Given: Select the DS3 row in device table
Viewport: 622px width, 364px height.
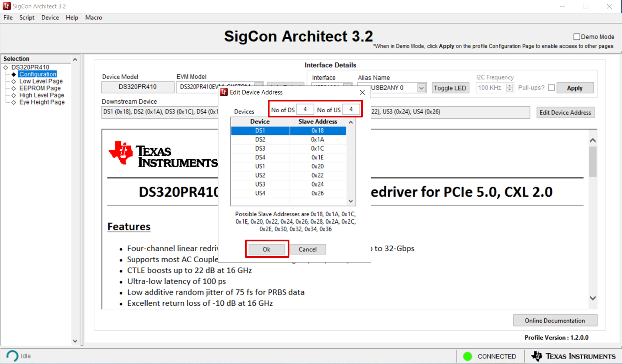Looking at the screenshot, I should click(260, 149).
